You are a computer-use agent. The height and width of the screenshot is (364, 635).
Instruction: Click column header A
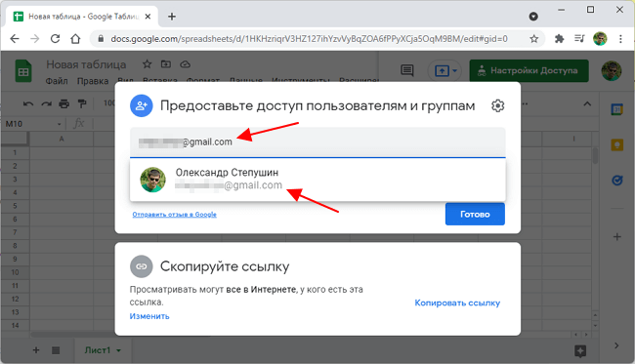(62, 139)
